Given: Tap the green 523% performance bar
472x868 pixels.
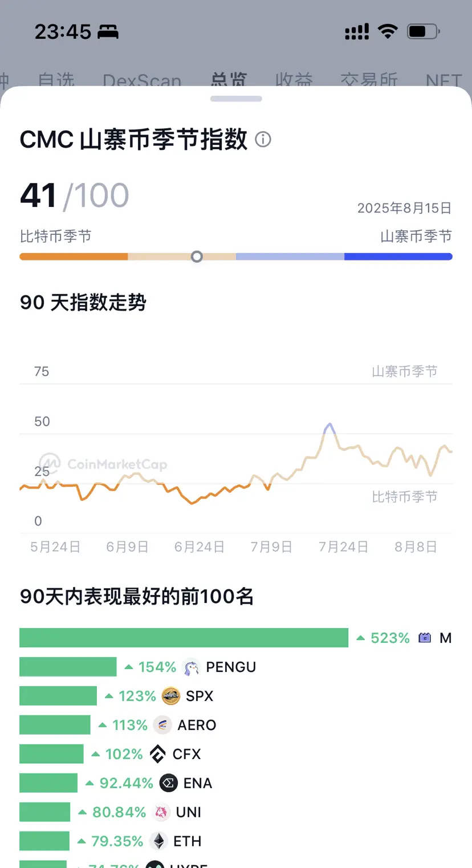Looking at the screenshot, I should pos(184,638).
